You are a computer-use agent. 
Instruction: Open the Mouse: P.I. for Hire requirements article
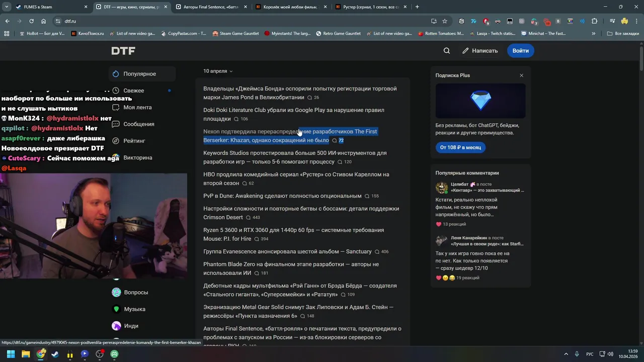293,234
